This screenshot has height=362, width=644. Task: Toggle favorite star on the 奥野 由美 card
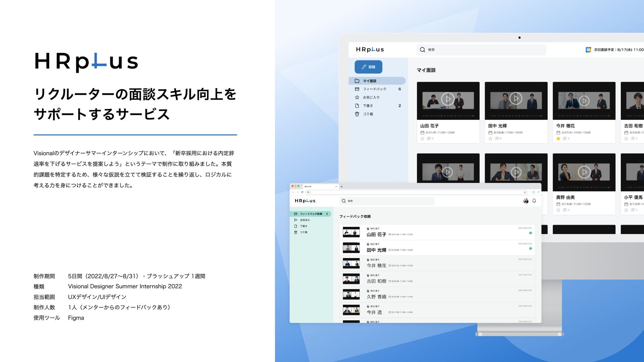click(558, 210)
